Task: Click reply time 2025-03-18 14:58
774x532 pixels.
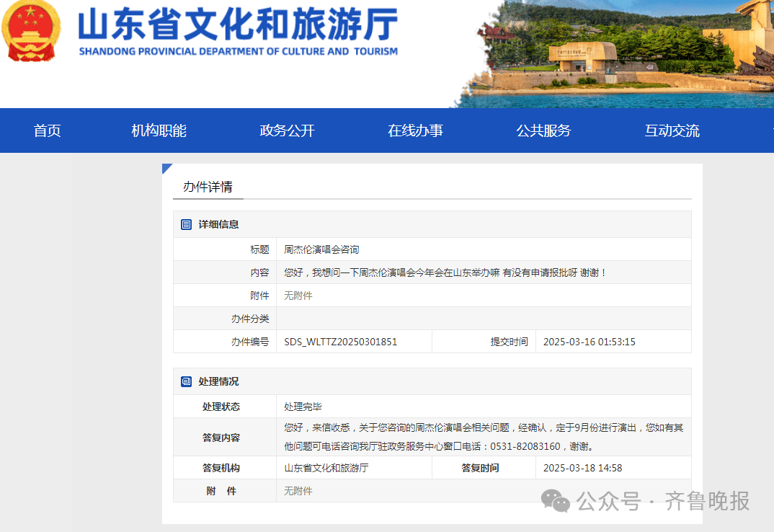Action: [582, 468]
